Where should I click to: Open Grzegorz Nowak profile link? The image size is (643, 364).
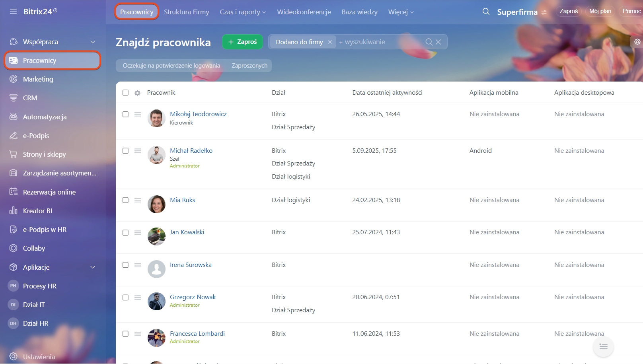[193, 297]
